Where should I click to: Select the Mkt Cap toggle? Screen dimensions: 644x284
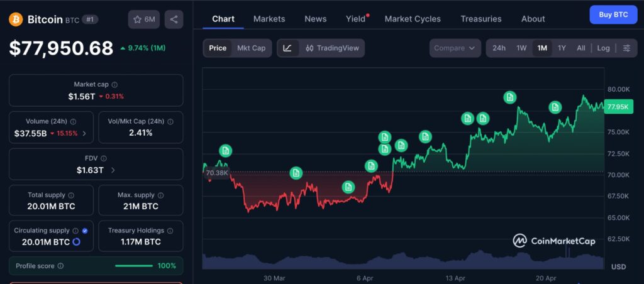point(252,48)
